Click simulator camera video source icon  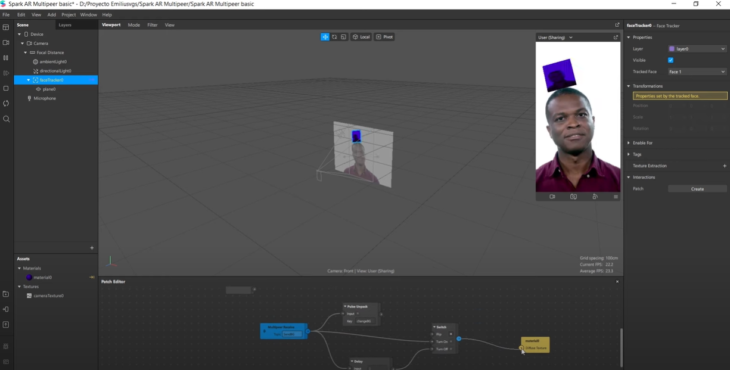[552, 197]
